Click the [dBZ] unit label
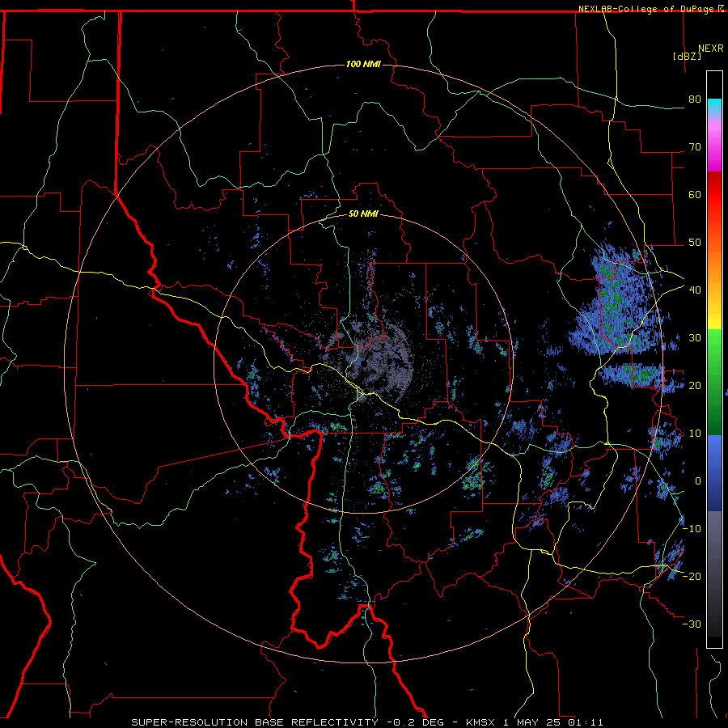728x728 pixels. click(687, 56)
